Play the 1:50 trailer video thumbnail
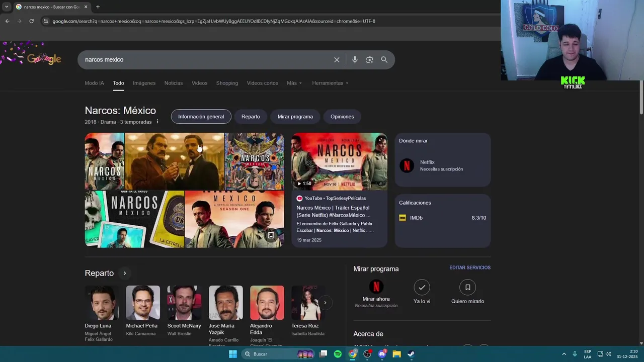 click(x=339, y=161)
